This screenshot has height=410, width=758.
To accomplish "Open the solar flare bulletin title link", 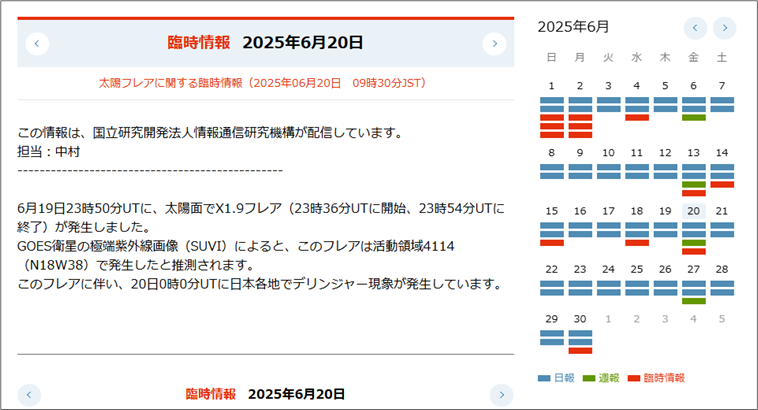I will 265,83.
